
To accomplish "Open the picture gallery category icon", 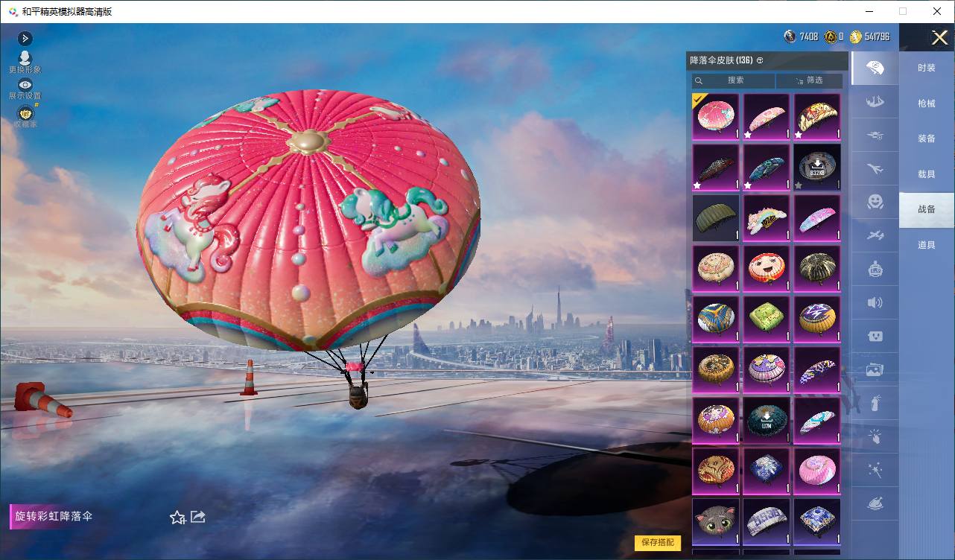I will 875,369.
